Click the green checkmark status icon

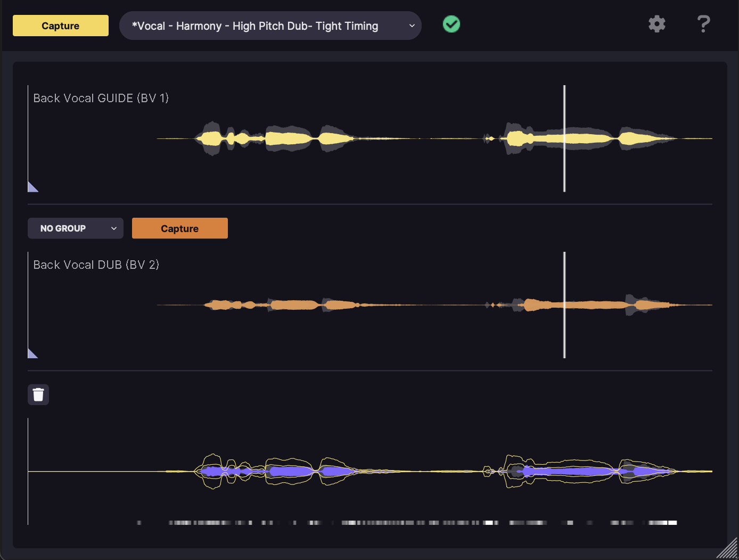click(x=451, y=24)
